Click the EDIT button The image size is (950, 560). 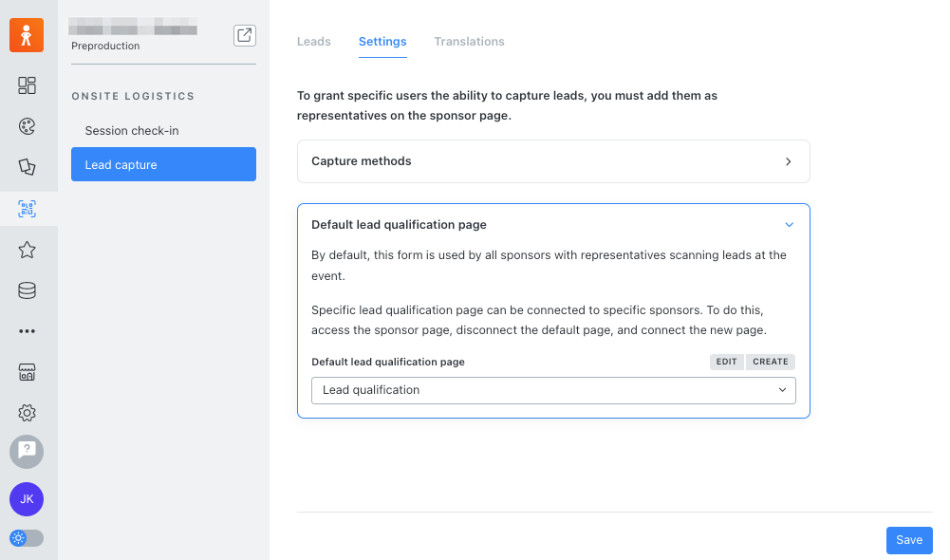click(x=726, y=362)
